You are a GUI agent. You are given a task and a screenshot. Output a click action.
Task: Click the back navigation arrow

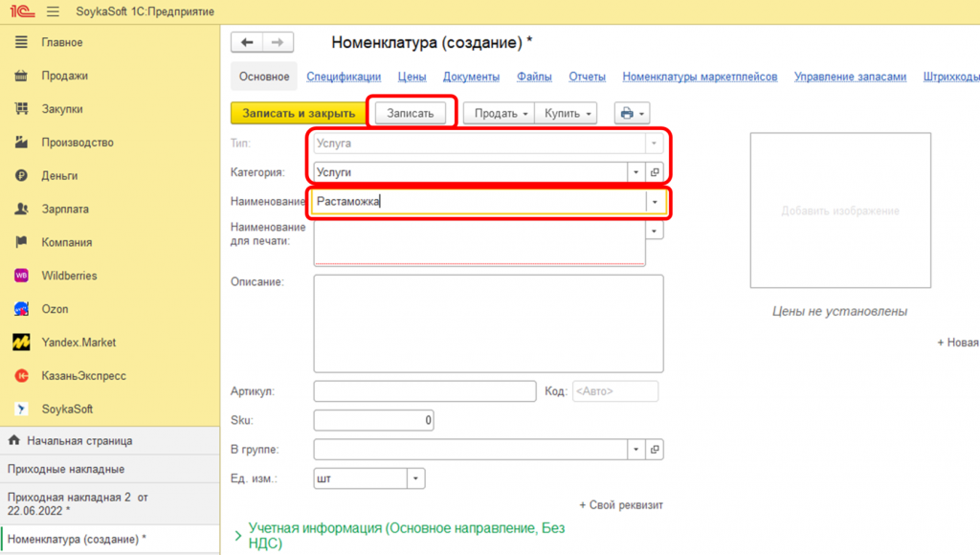point(247,42)
